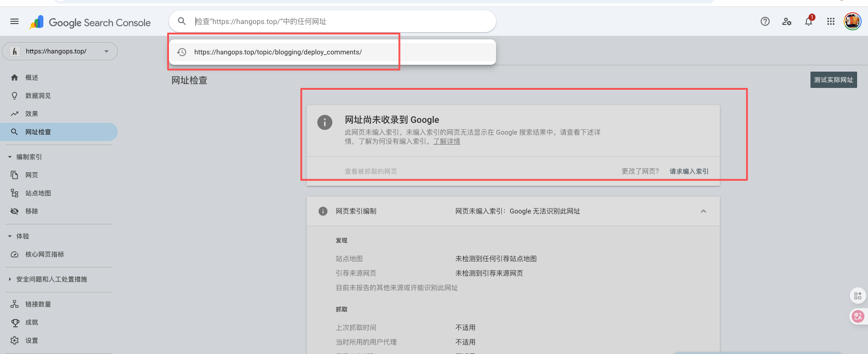Click the 当时所用的用户代理 label
The image size is (868, 354).
pos(366,342)
